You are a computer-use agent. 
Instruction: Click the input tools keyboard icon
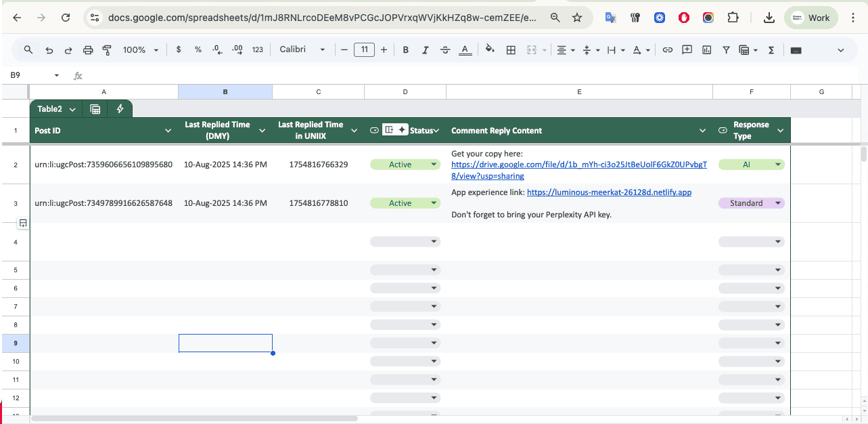point(796,49)
